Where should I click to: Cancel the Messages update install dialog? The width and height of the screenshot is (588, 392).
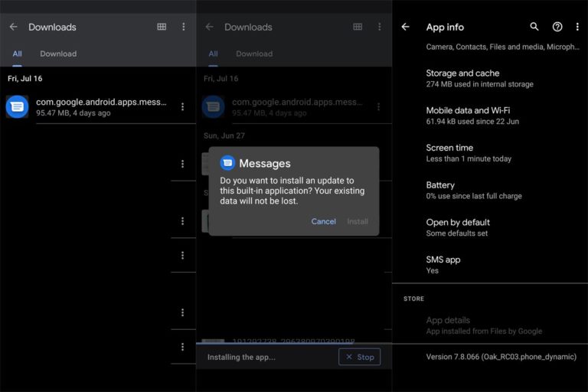323,221
